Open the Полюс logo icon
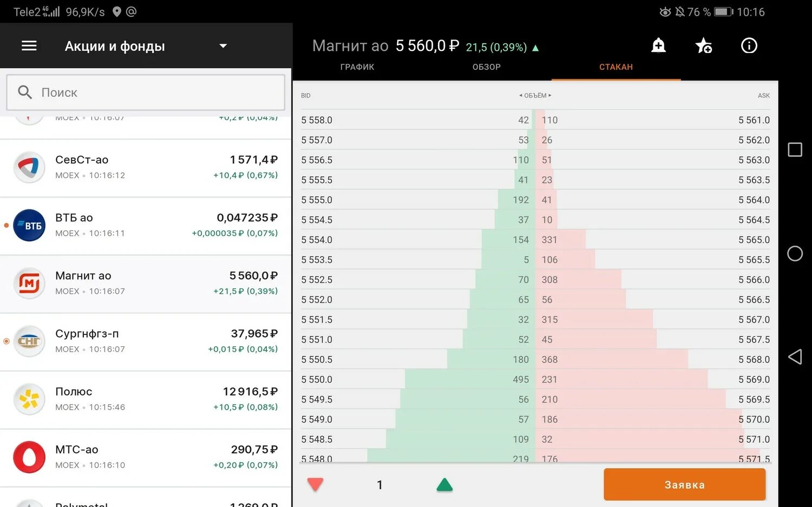The width and height of the screenshot is (812, 507). [29, 399]
